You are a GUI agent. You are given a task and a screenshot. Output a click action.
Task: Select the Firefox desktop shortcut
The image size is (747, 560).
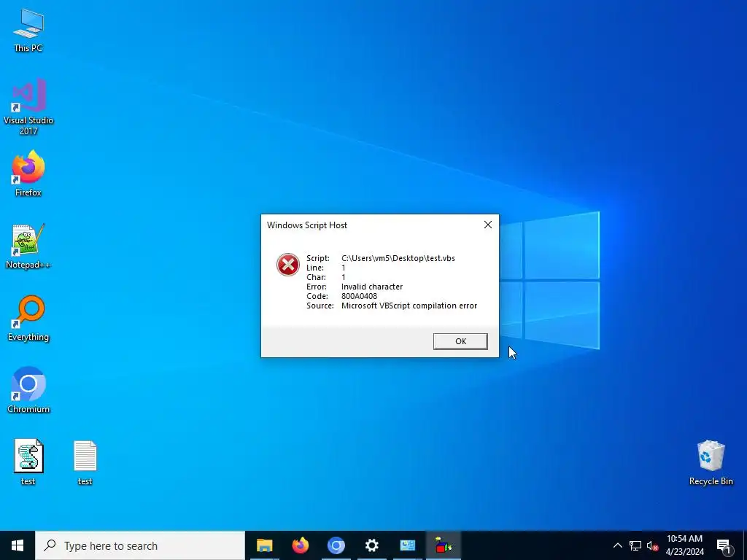point(28,174)
